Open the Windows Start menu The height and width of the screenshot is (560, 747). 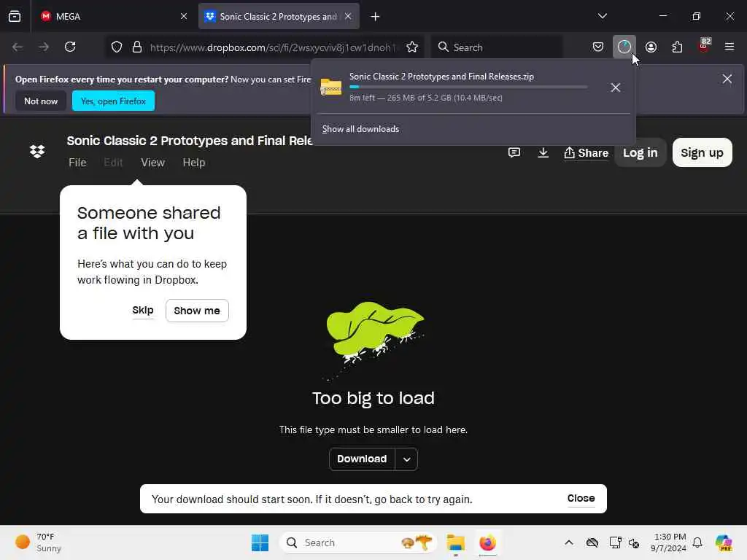[260, 542]
